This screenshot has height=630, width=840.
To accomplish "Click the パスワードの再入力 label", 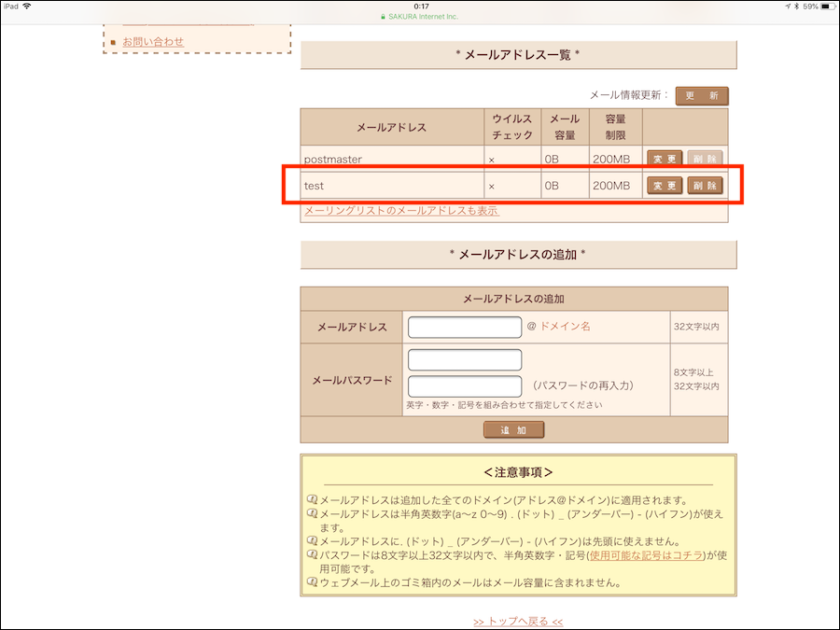I will (x=582, y=385).
